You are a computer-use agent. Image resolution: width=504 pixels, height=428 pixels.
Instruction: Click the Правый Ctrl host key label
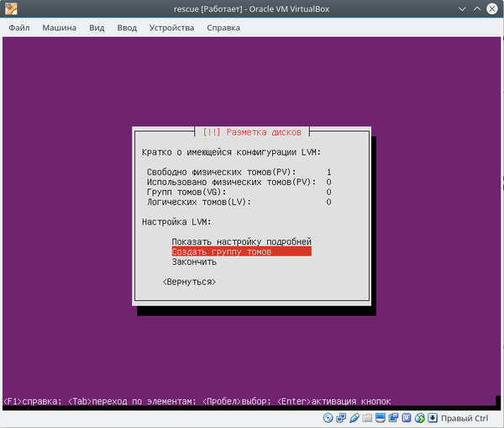(x=465, y=419)
